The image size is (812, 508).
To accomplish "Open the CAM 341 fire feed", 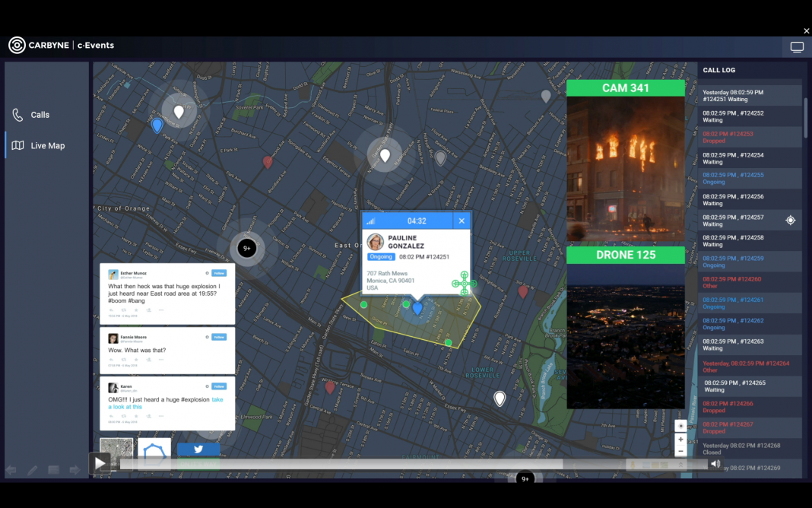I will click(625, 161).
